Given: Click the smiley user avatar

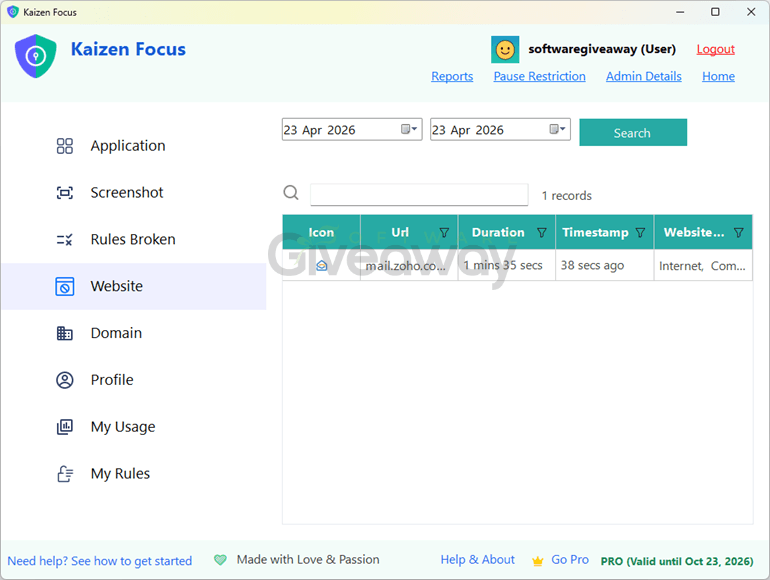Looking at the screenshot, I should pyautogui.click(x=505, y=49).
